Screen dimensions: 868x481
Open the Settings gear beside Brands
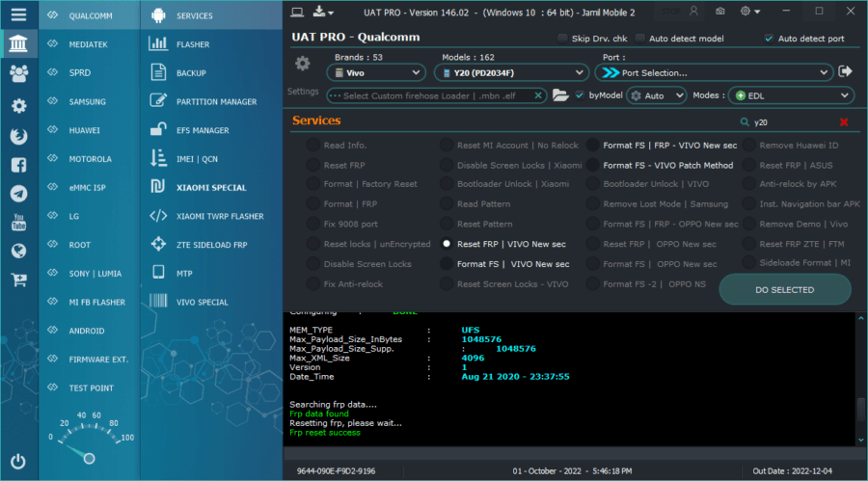[302, 64]
